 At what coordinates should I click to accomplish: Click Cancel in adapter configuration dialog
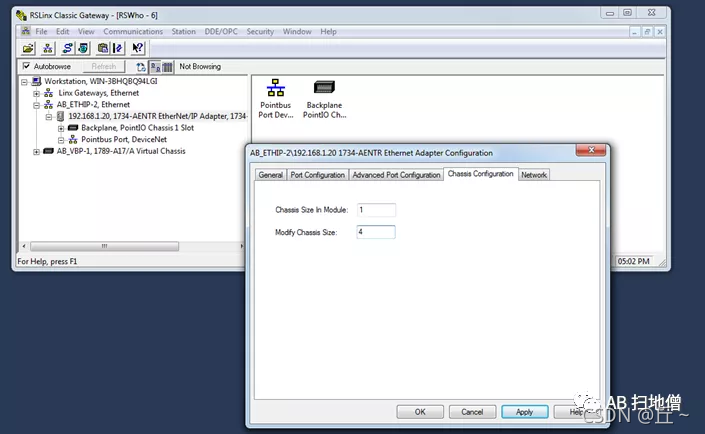tap(472, 412)
